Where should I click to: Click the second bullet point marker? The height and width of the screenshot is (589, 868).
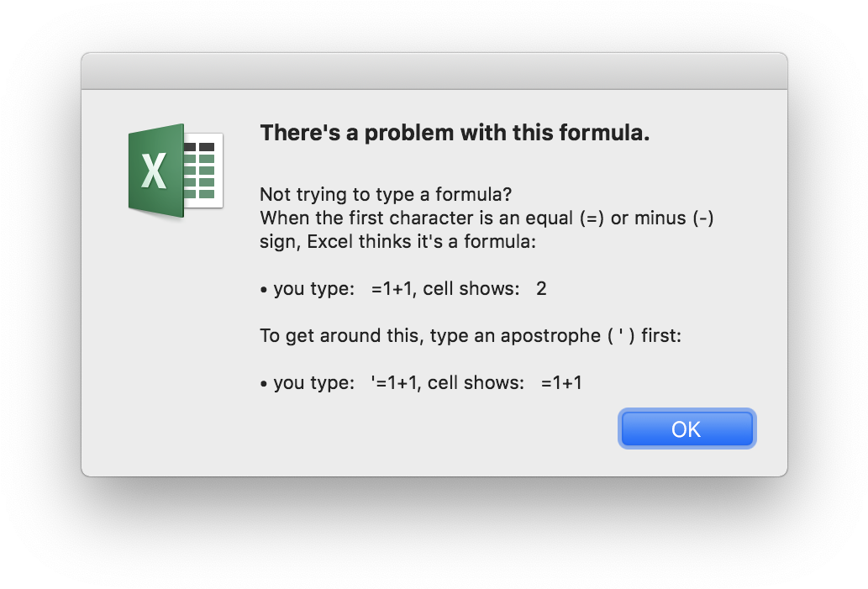(264, 384)
